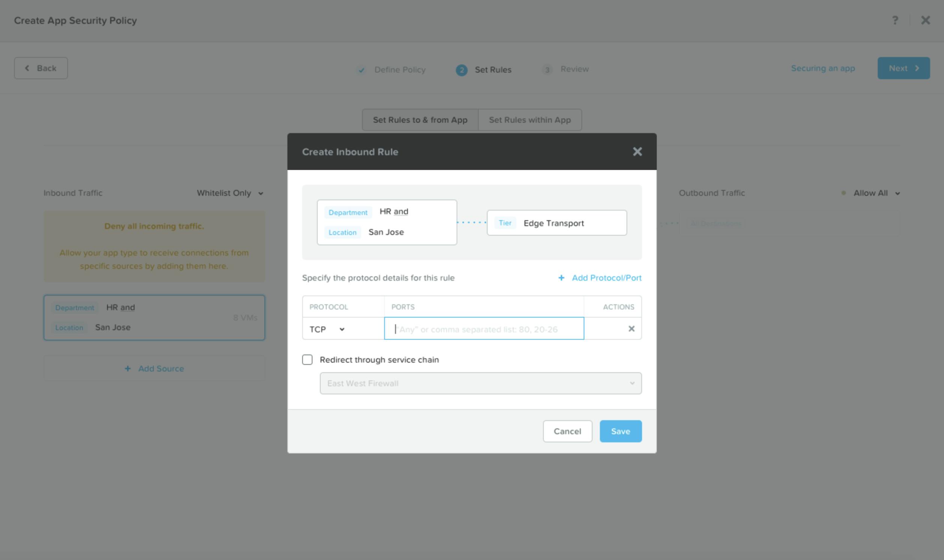Select the Set Rules step indicator
Image resolution: width=944 pixels, height=560 pixels.
coord(461,70)
